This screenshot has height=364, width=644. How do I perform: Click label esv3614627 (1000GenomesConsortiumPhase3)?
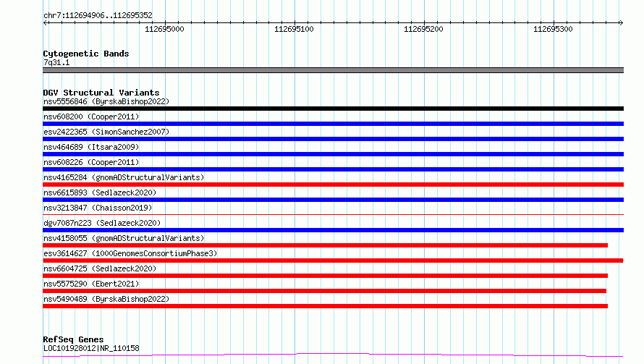click(x=130, y=253)
